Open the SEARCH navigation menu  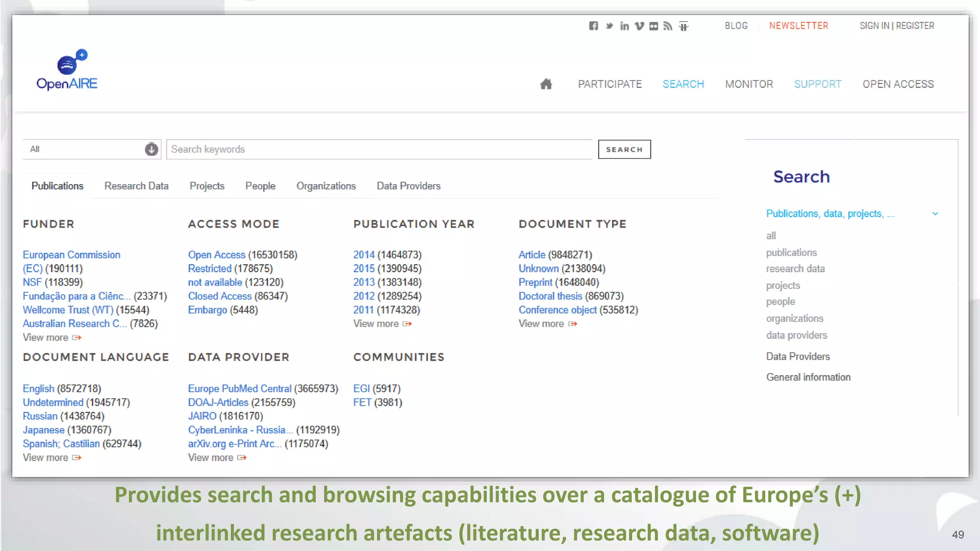click(x=683, y=84)
